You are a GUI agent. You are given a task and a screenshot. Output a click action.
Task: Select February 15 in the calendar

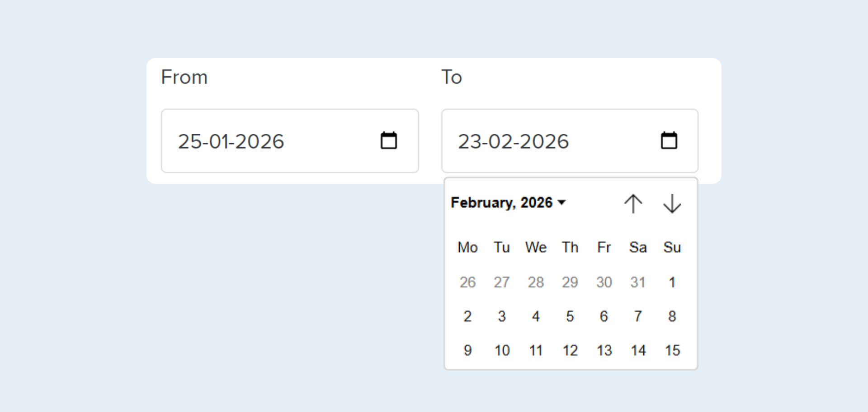672,351
